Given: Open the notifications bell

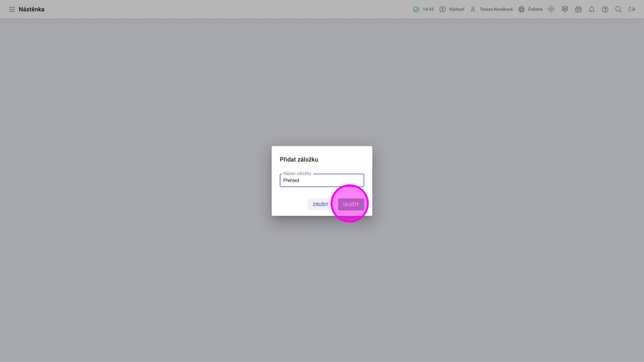Looking at the screenshot, I should [x=592, y=9].
